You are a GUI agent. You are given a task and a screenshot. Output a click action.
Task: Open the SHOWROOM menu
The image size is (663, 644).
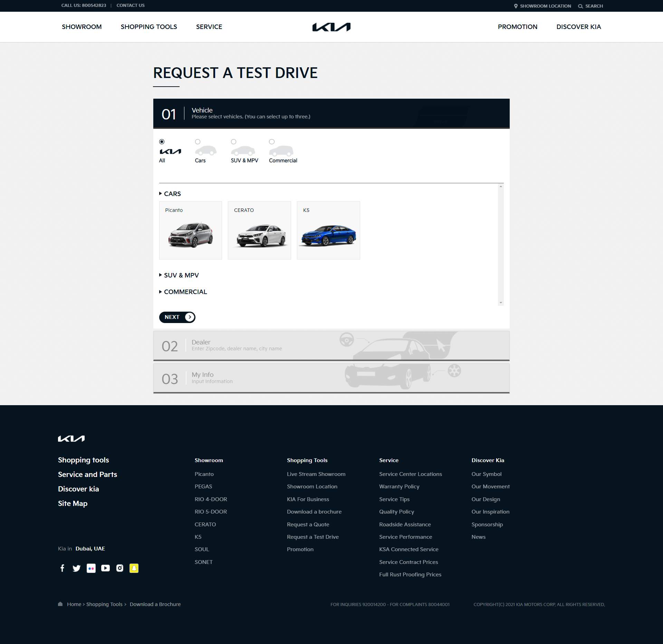[82, 27]
